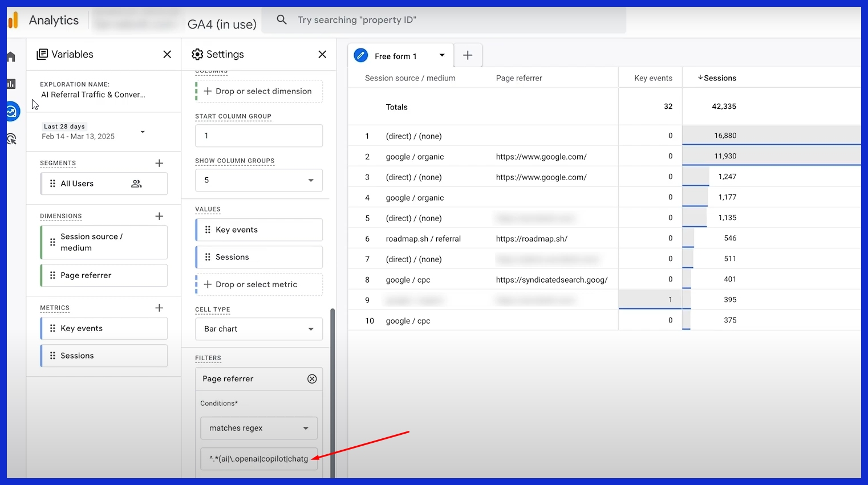868x485 pixels.
Task: Click the 395 sessions cell
Action: 730,300
